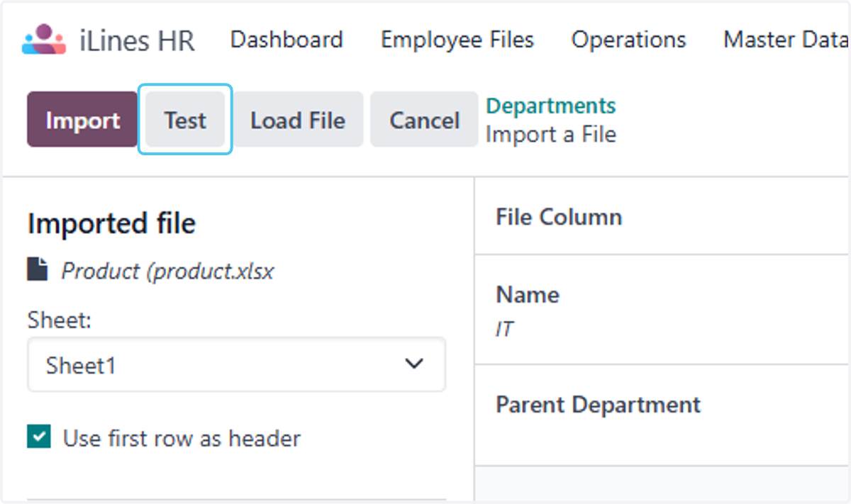Click the Load File button
This screenshot has height=504, width=851.
(x=298, y=120)
